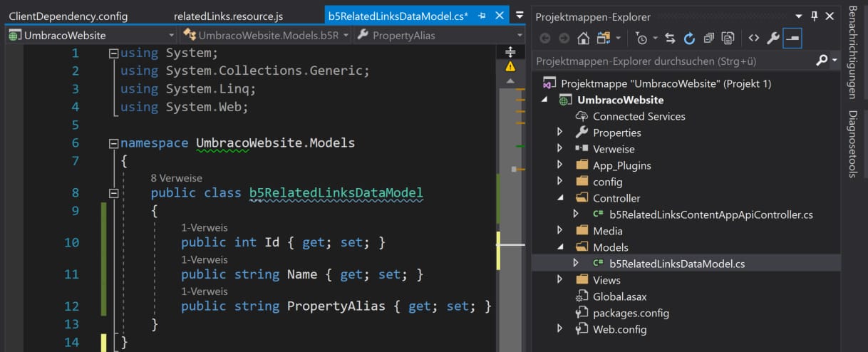Expand the Views folder
The image size is (868, 352).
point(559,280)
